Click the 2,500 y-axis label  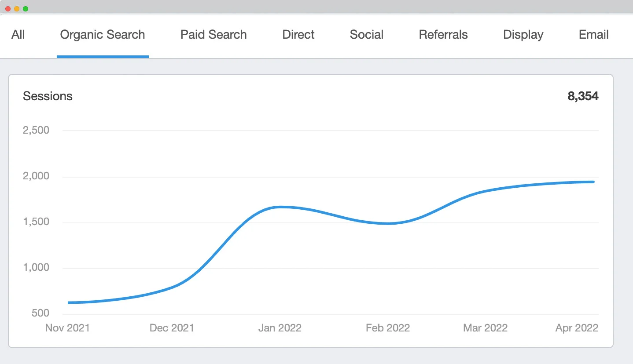36,131
